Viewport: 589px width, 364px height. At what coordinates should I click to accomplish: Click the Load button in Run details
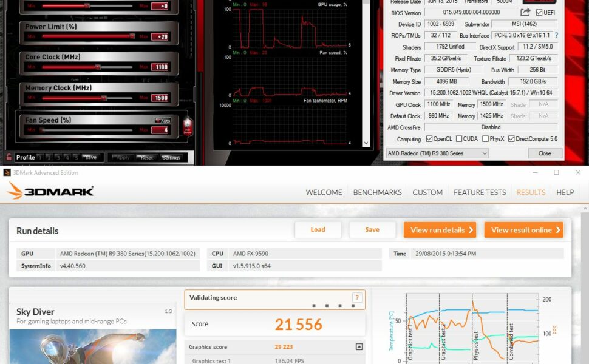pyautogui.click(x=318, y=230)
